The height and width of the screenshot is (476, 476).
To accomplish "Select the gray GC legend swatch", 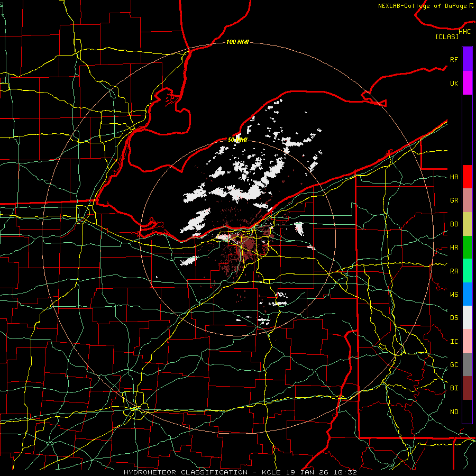I will click(x=467, y=364).
